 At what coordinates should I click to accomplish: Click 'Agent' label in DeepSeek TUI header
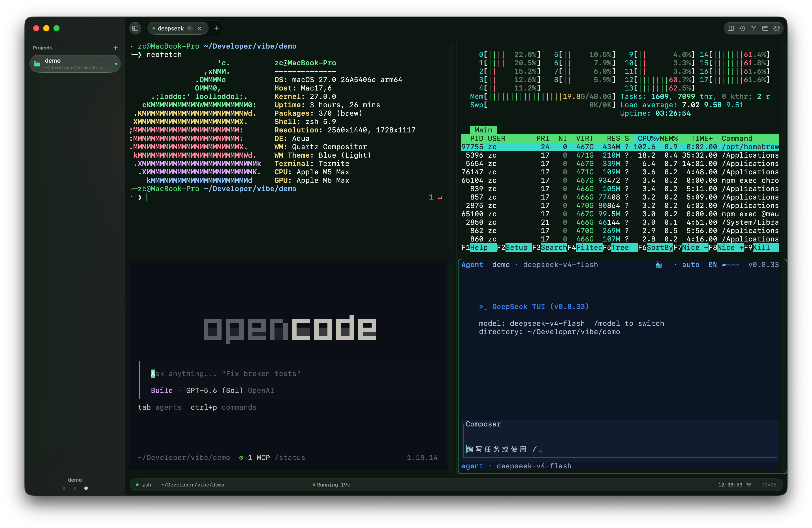click(472, 265)
